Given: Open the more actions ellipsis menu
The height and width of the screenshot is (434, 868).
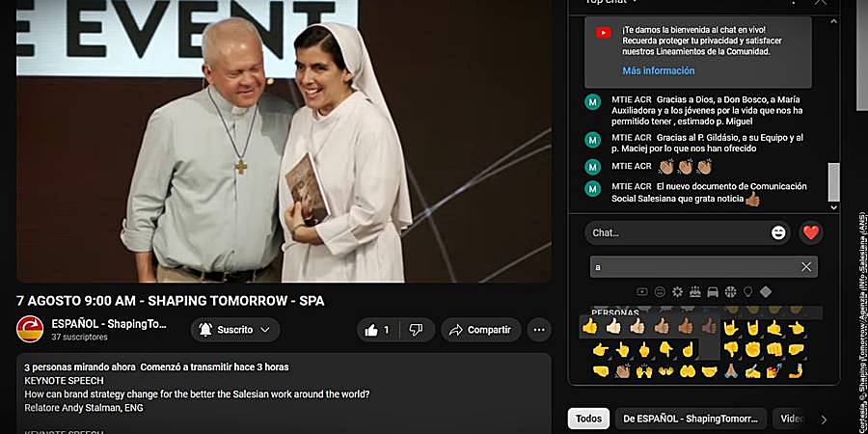Looking at the screenshot, I should 539,330.
